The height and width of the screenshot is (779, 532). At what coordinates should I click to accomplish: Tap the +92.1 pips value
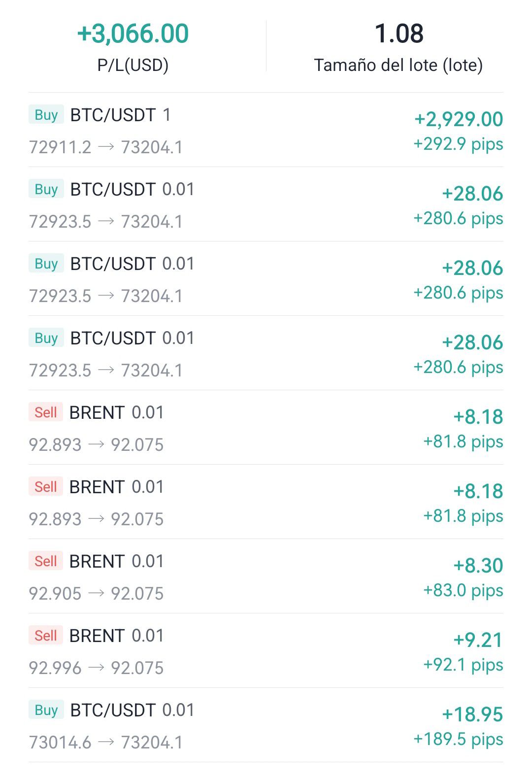tap(463, 665)
